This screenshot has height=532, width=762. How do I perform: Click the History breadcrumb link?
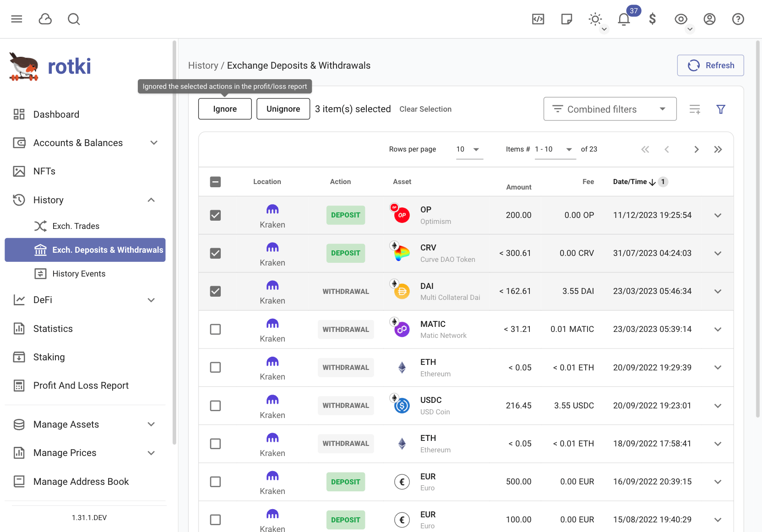click(x=203, y=65)
